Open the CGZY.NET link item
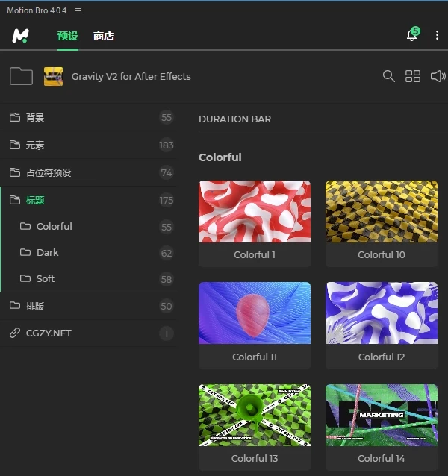448x476 pixels. [x=49, y=333]
